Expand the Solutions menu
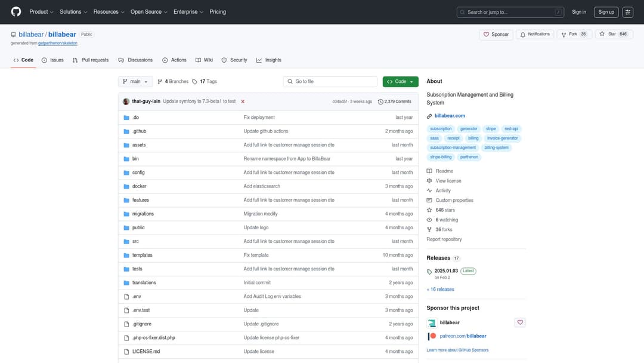The image size is (644, 363). (x=73, y=12)
